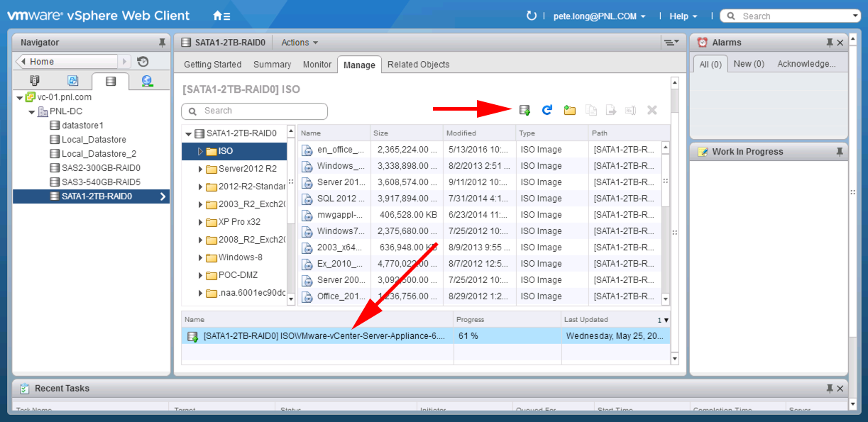Viewport: 868px width, 422px height.
Task: Show Acknowledged alarms tab
Action: click(x=806, y=64)
